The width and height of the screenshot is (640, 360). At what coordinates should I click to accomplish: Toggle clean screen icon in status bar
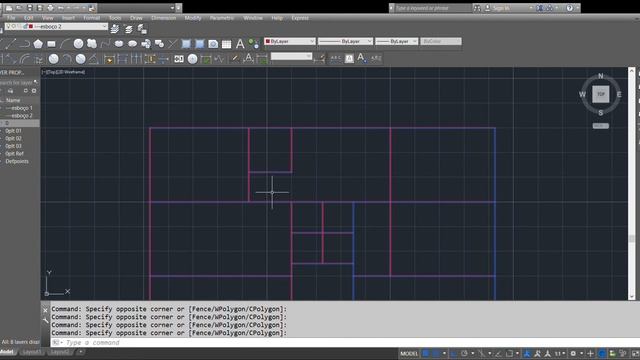635,353
